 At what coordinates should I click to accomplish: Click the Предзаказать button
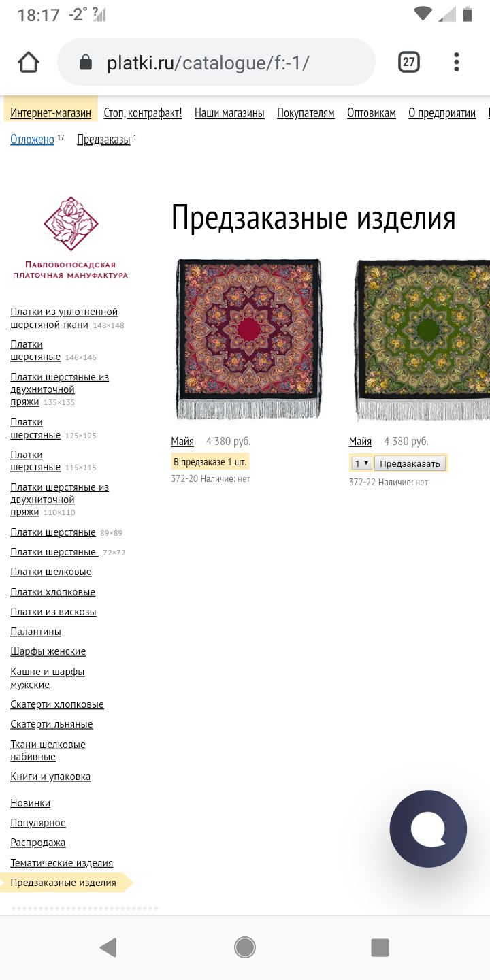410,463
